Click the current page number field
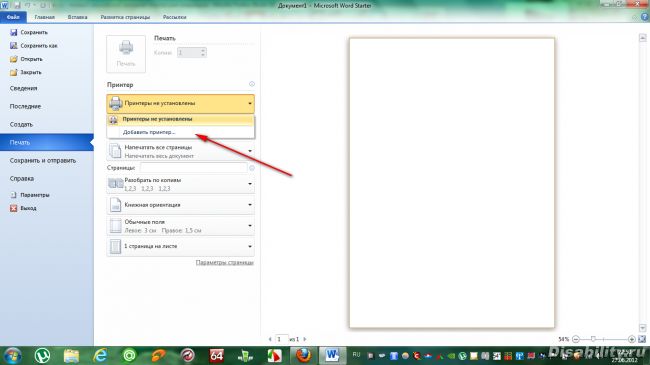This screenshot has width=650, height=365. (x=281, y=339)
